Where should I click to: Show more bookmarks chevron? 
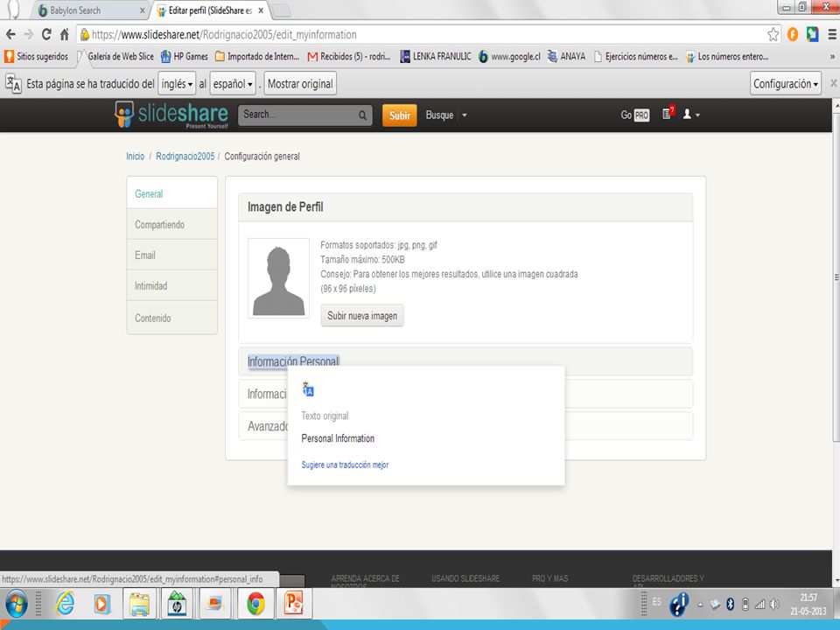[832, 56]
